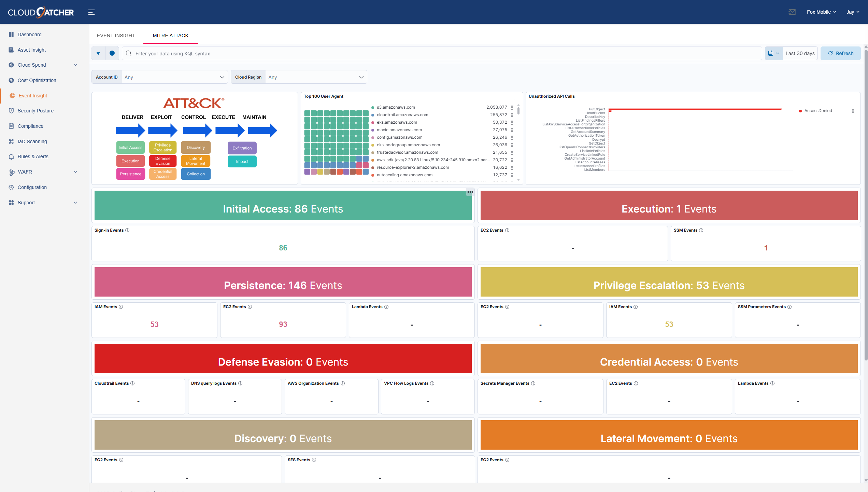The width and height of the screenshot is (868, 492).
Task: Click the Persistence EC2 Events value 93
Action: pos(283,325)
